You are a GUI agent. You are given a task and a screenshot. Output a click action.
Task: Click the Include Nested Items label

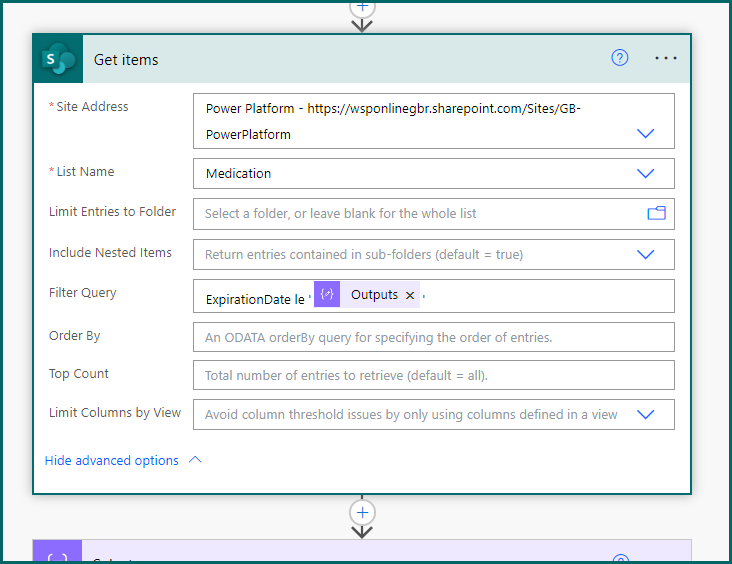110,253
